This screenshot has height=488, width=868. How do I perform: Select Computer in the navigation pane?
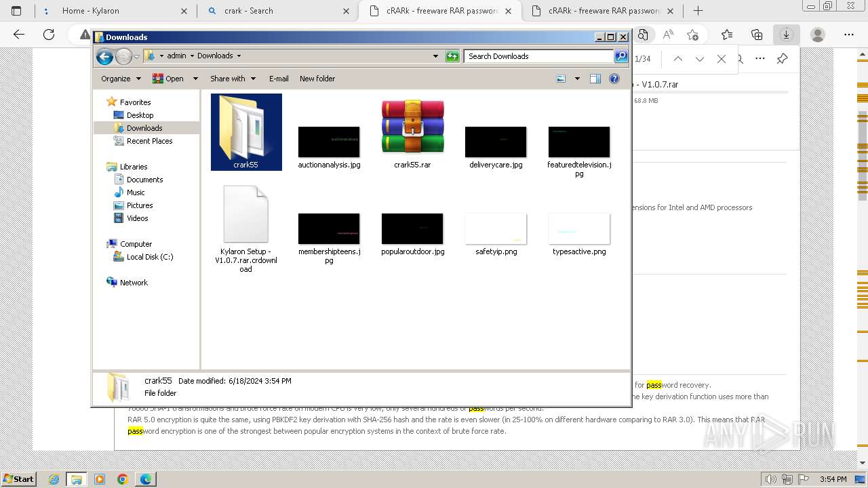136,244
